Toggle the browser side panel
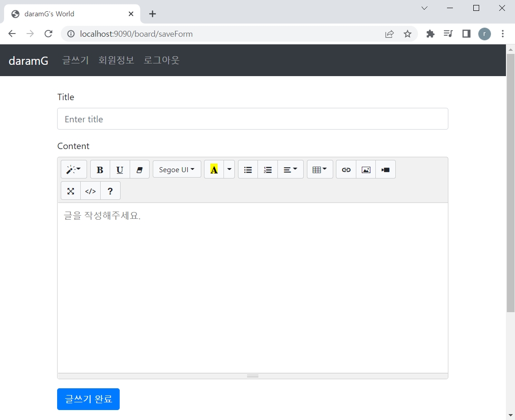The height and width of the screenshot is (420, 515). tap(466, 34)
